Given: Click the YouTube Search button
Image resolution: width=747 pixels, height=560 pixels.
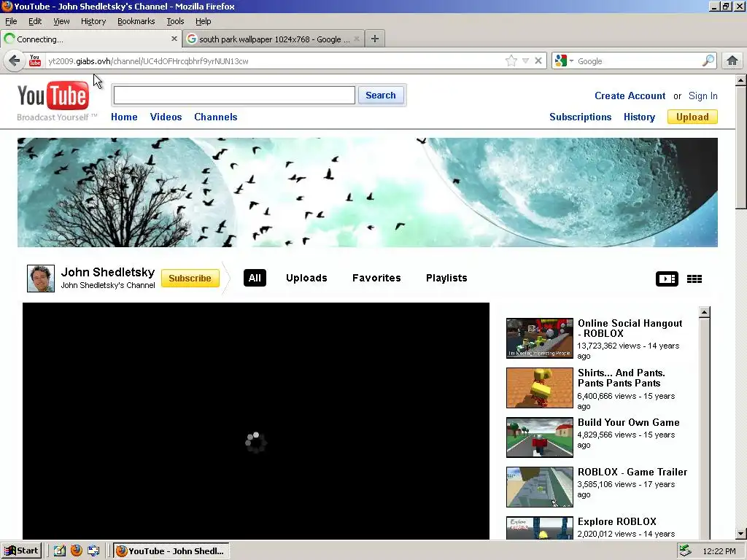Looking at the screenshot, I should point(381,96).
